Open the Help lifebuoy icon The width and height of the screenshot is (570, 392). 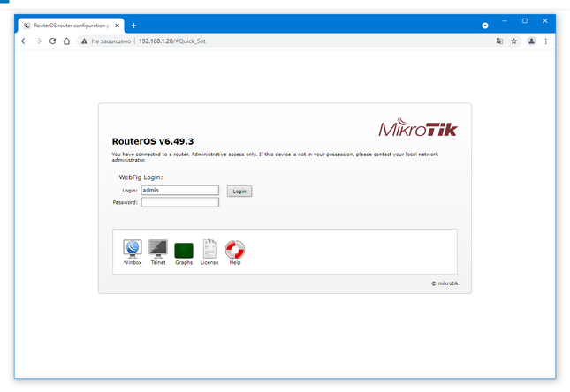(235, 253)
